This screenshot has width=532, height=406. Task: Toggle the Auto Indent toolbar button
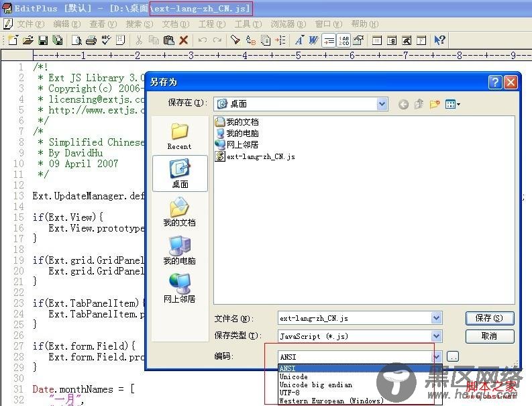pos(329,40)
